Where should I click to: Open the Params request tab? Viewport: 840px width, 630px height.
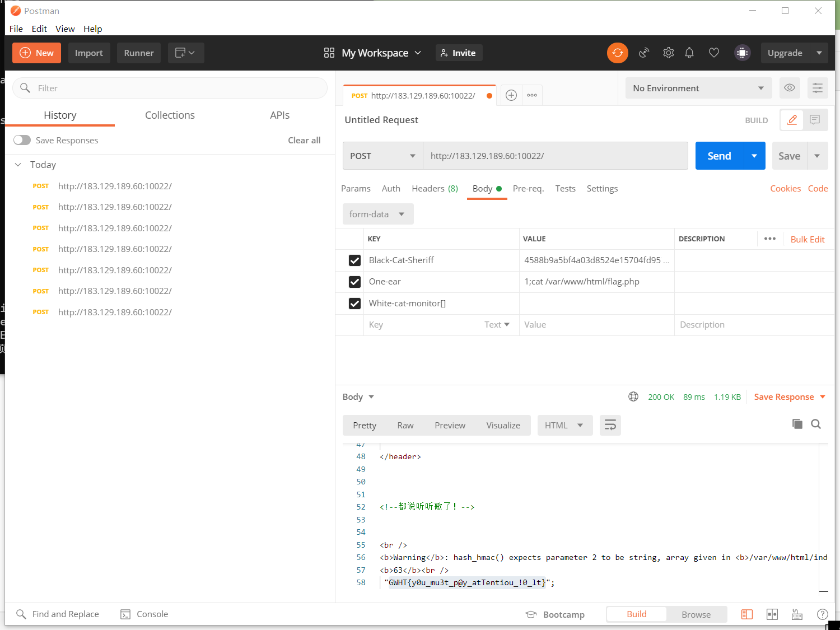356,188
